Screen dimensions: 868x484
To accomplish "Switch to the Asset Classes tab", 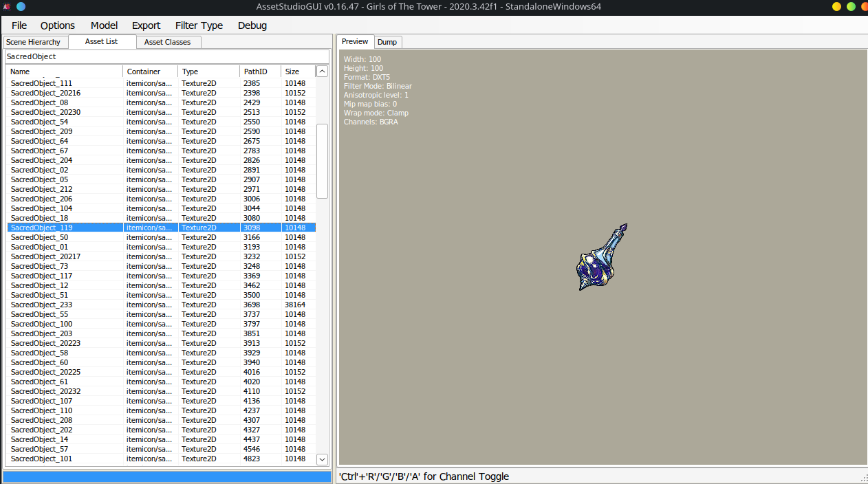I will pyautogui.click(x=167, y=42).
